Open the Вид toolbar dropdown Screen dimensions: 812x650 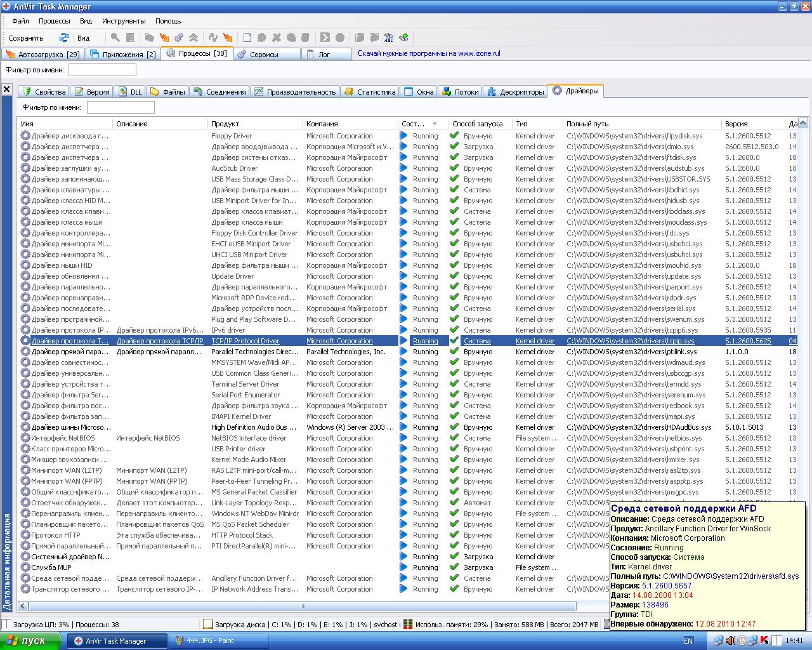click(84, 38)
